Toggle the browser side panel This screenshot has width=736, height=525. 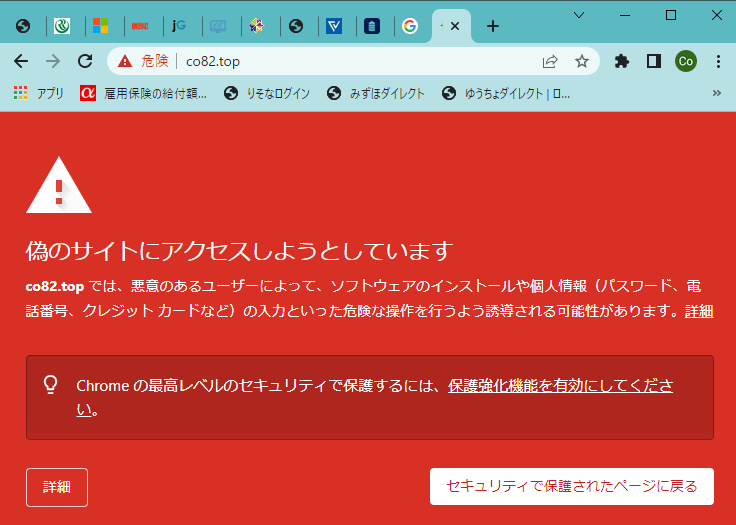(x=654, y=61)
